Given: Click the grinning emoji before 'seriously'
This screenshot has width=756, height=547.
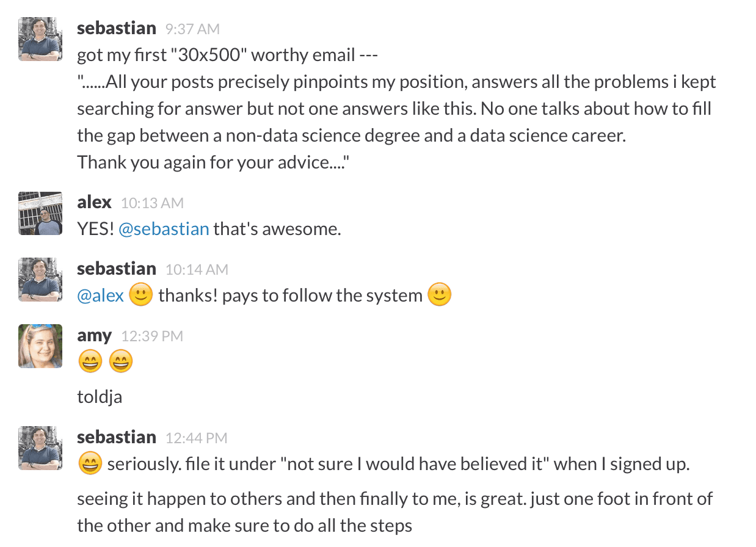Looking at the screenshot, I should tap(90, 465).
